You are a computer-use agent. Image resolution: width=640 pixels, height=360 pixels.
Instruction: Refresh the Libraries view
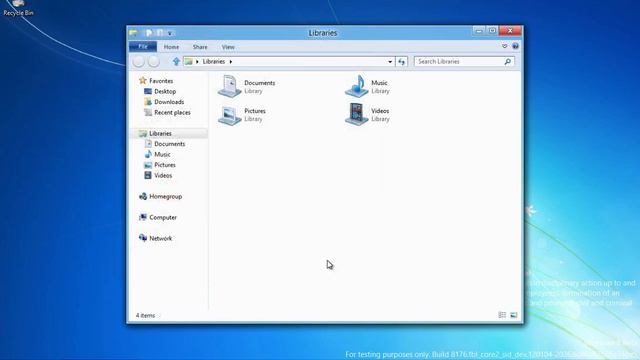point(402,62)
